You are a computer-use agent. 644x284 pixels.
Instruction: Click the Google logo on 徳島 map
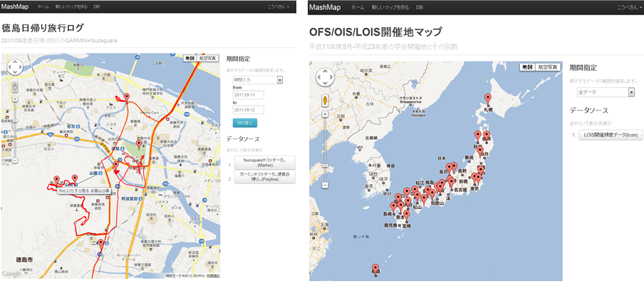[11, 273]
